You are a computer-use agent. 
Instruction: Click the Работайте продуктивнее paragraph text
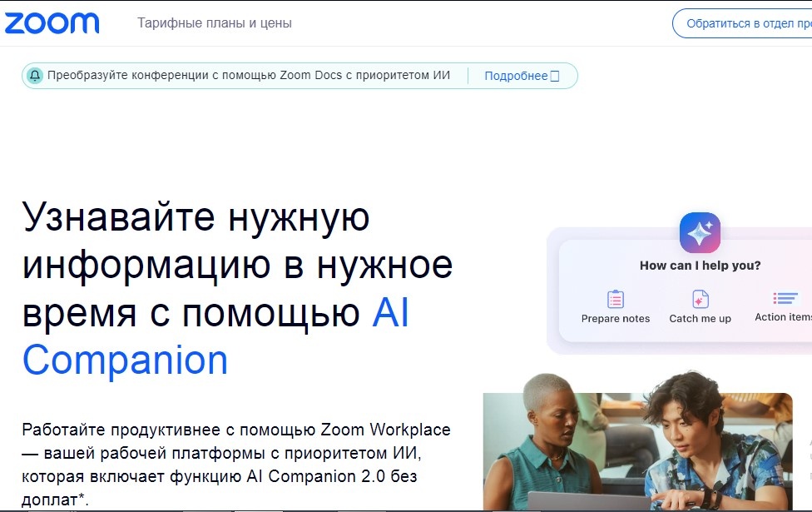tap(236, 465)
